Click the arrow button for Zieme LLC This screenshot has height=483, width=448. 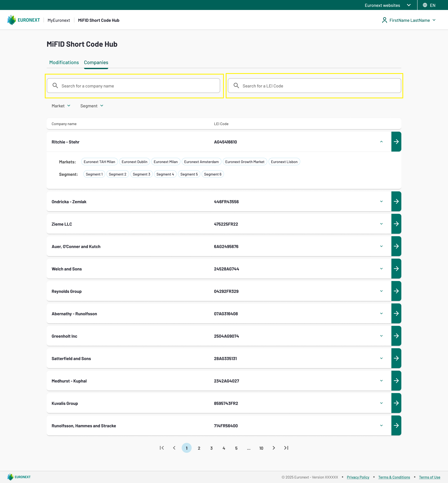(396, 224)
